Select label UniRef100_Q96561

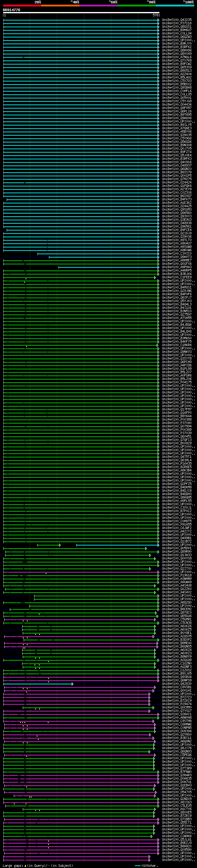(177, 226)
